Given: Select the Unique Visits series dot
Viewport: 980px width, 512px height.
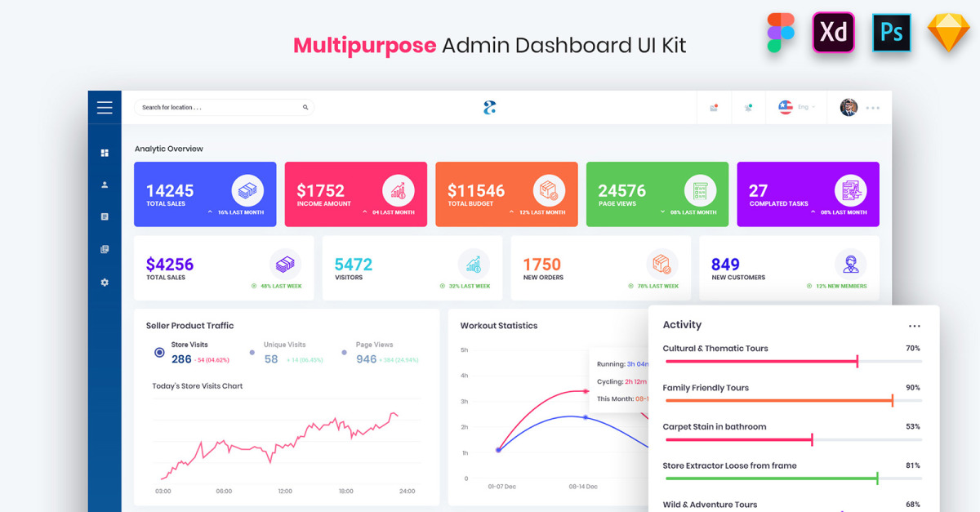Looking at the screenshot, I should point(252,353).
